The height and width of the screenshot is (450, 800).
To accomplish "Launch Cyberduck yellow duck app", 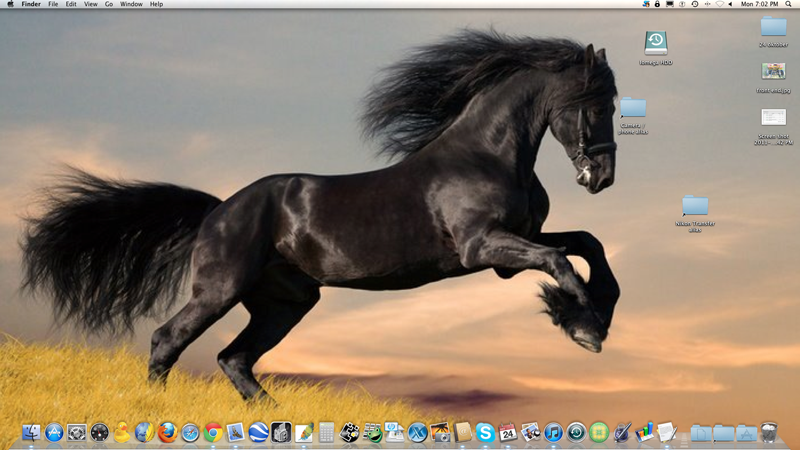I will [122, 433].
